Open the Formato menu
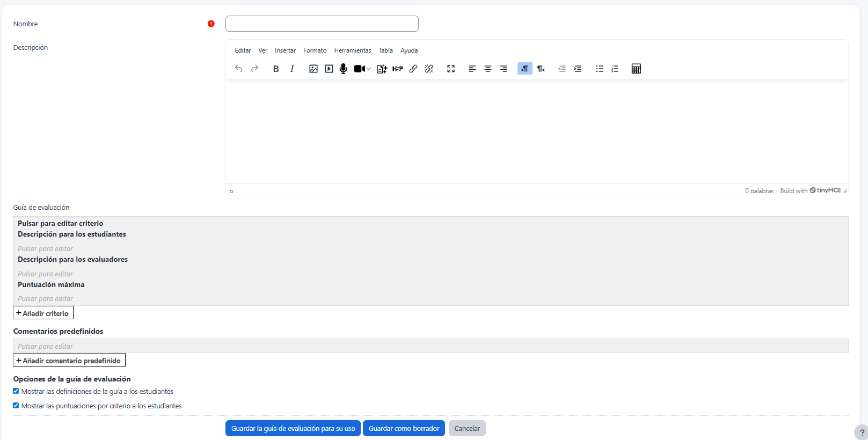Viewport: 868px width, 440px height. [x=315, y=50]
